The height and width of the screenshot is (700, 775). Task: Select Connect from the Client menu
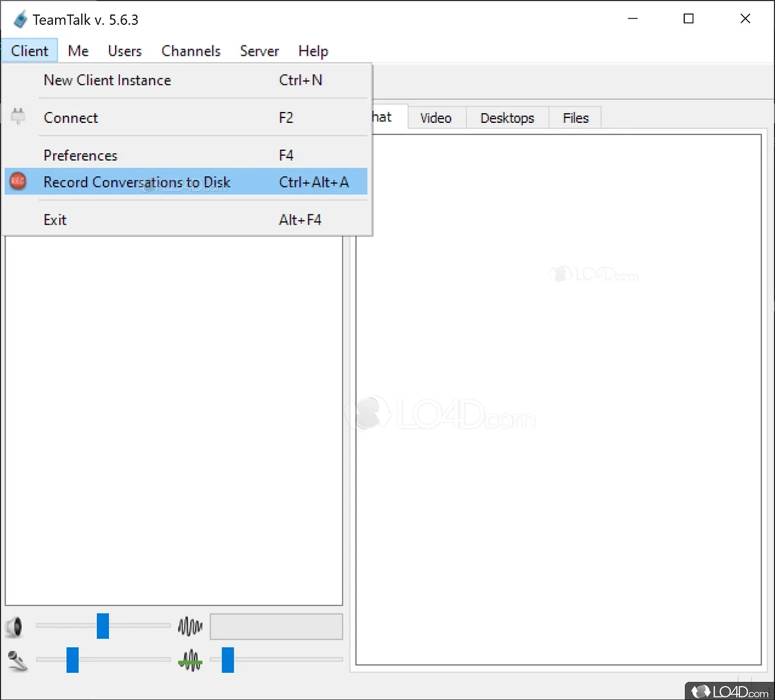pyautogui.click(x=186, y=117)
